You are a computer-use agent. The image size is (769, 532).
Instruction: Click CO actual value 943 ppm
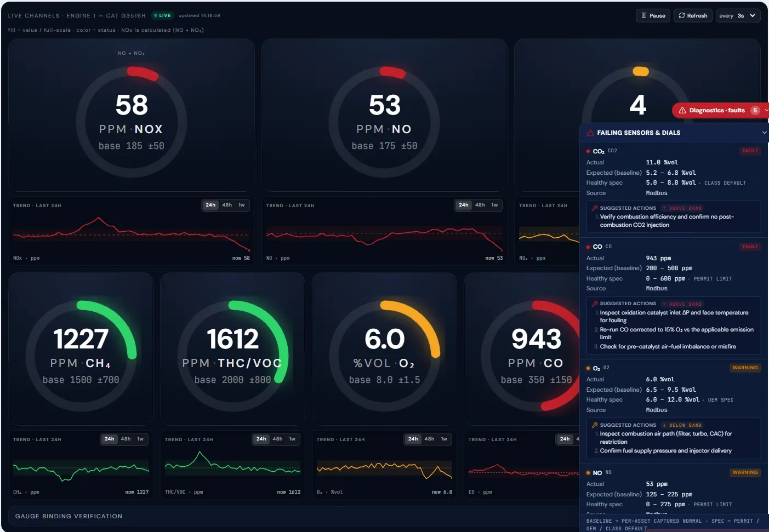(x=658, y=258)
